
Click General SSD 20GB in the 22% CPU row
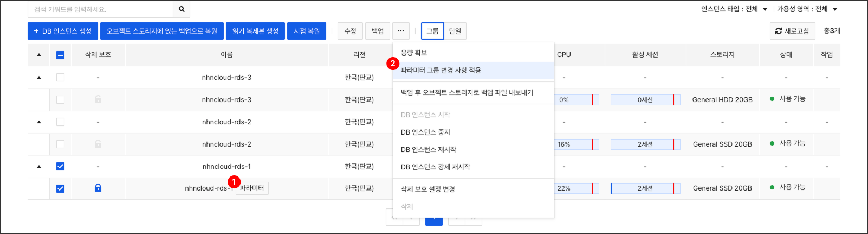[x=722, y=188]
